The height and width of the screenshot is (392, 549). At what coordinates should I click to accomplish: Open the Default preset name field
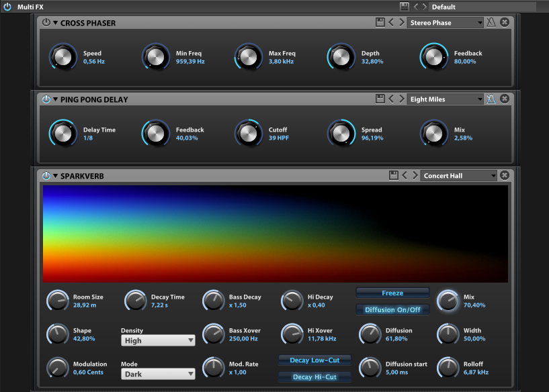coord(482,7)
